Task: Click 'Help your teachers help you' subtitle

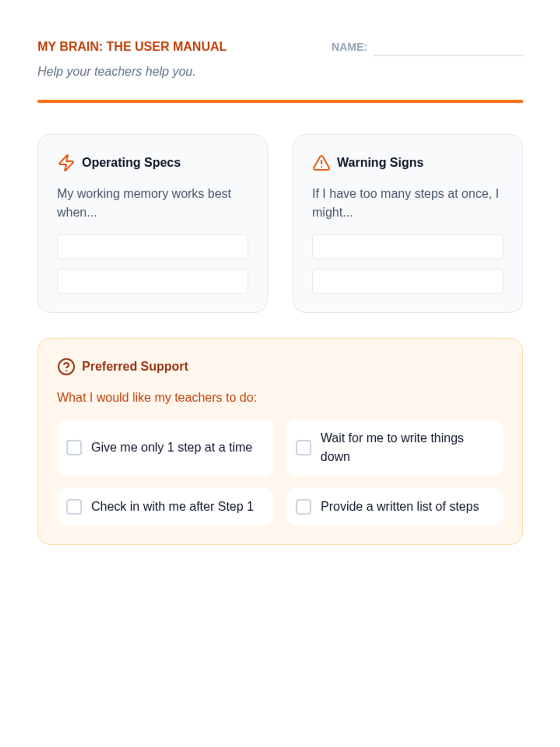Action: click(117, 71)
